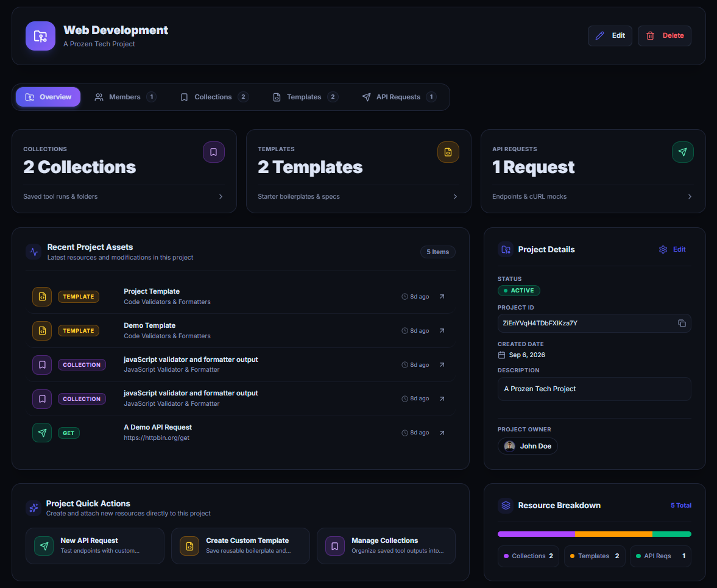Copy the Project ID to clipboard
Image resolution: width=717 pixels, height=588 pixels.
(x=682, y=324)
